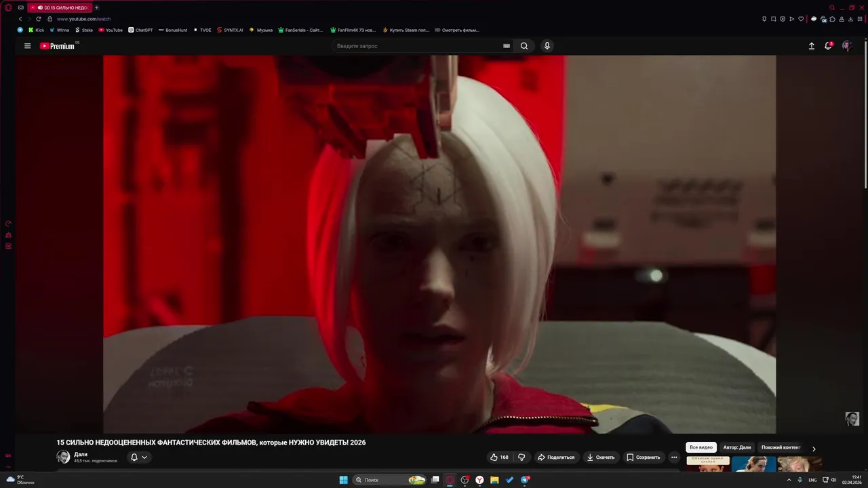
Task: Open the ChatGPT bookmark
Action: tap(140, 30)
